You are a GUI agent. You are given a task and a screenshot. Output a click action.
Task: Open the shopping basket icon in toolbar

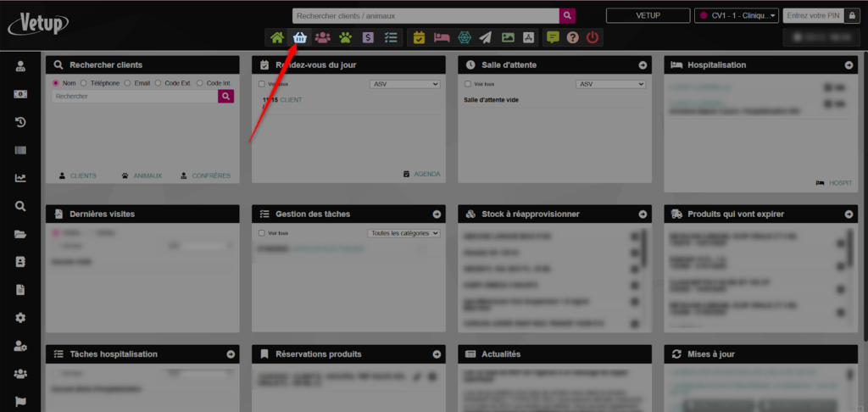[x=299, y=37]
